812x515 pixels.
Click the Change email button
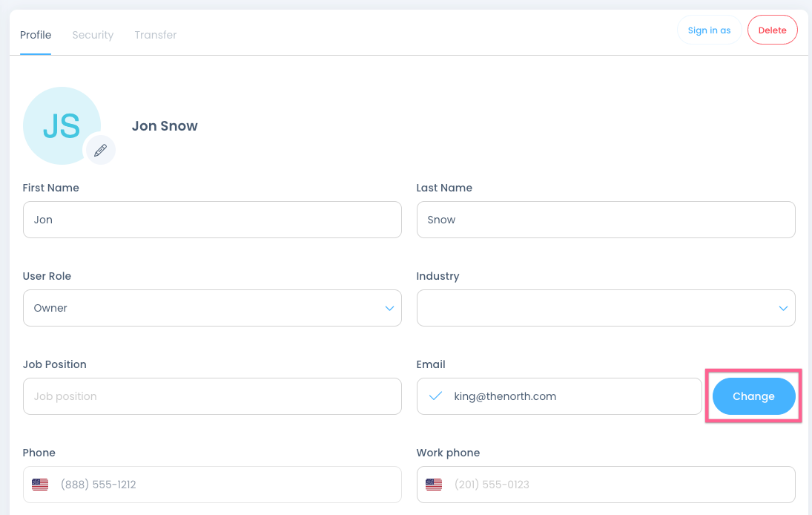pyautogui.click(x=753, y=396)
